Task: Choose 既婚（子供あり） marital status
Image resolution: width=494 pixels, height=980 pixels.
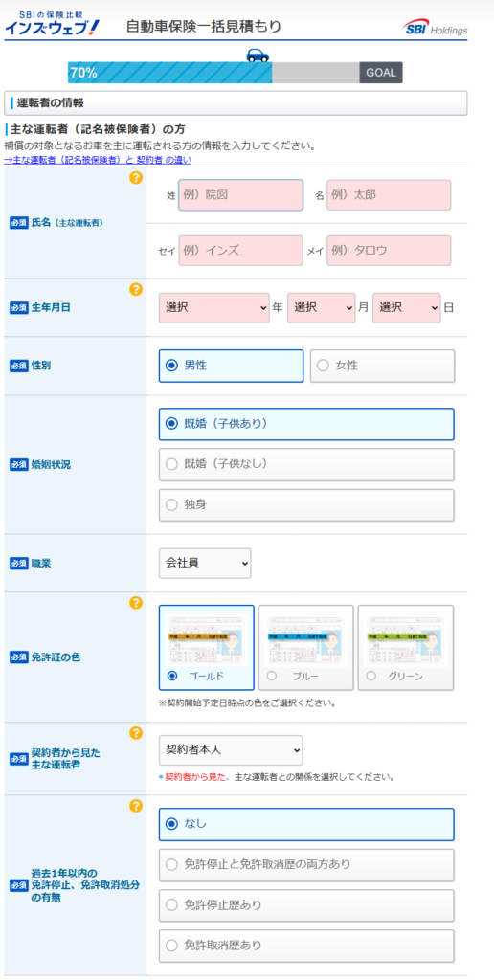Action: coord(306,424)
